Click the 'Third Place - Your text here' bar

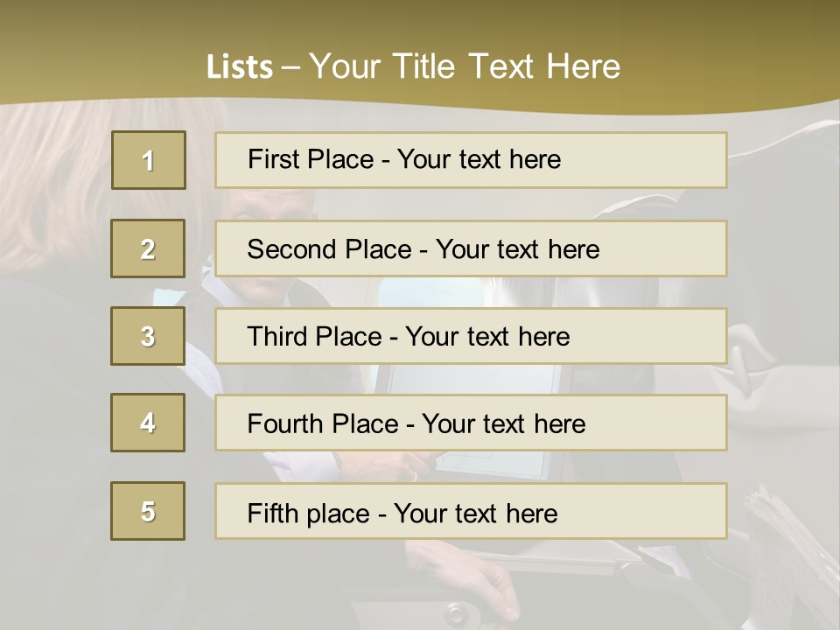[471, 336]
